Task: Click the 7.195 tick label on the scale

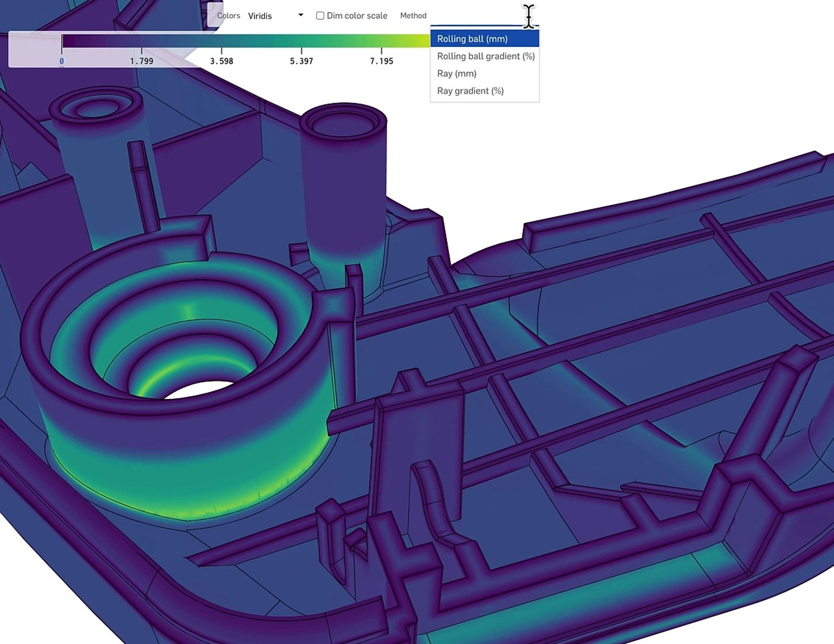Action: click(382, 61)
